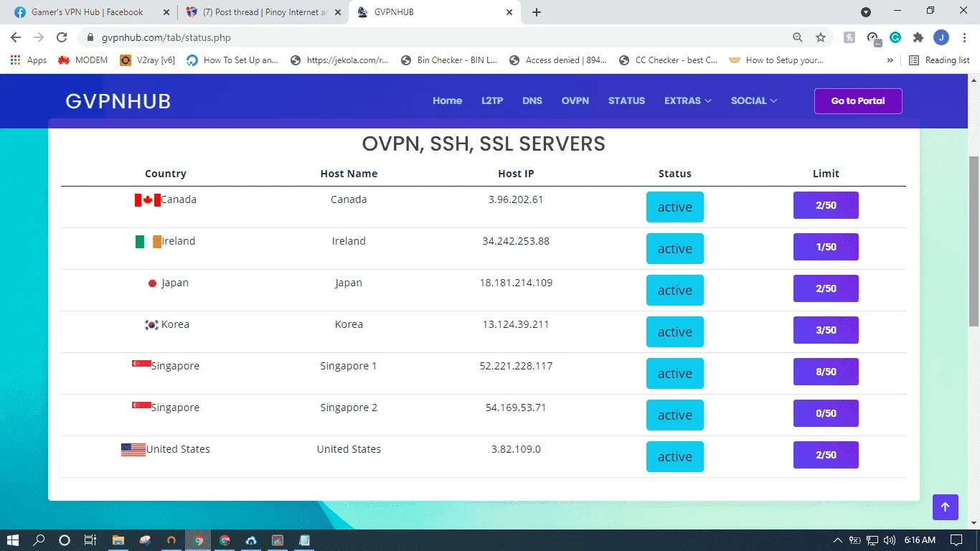
Task: Open the Reading list
Action: click(939, 60)
